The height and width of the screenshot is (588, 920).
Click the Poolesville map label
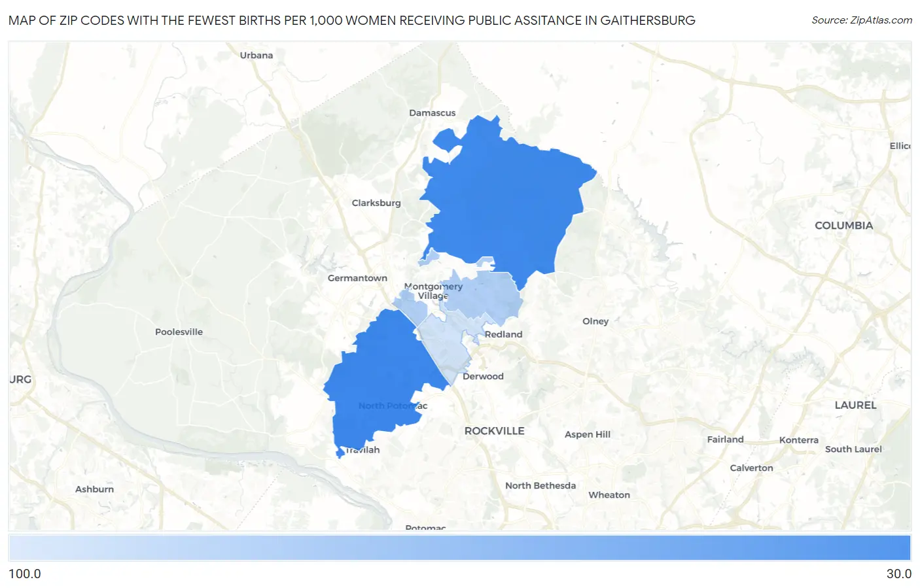179,332
